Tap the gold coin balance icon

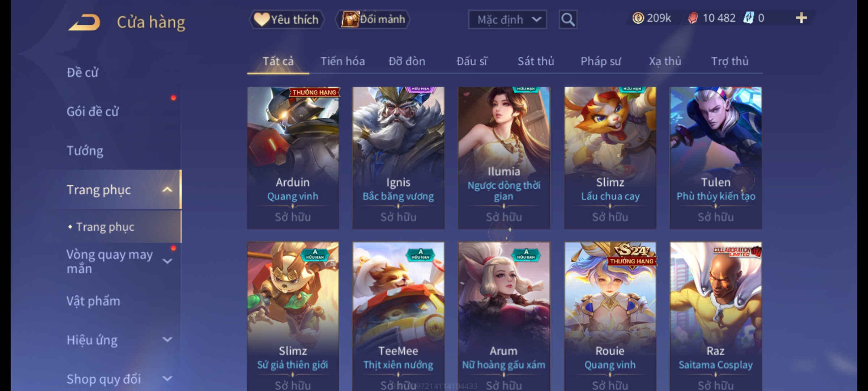pos(638,18)
